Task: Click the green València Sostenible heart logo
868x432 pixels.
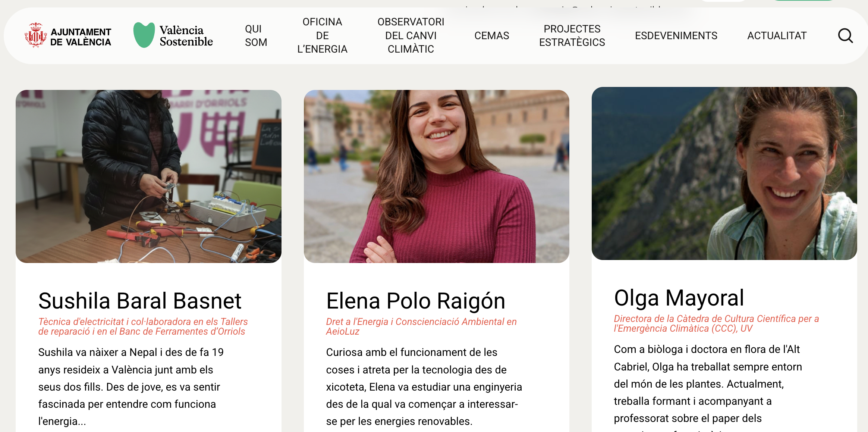Action: point(144,35)
